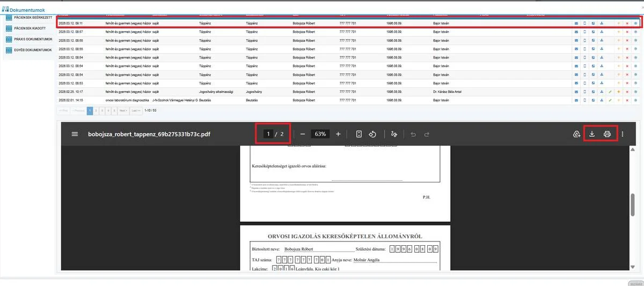Open the PDF viewer more actions menu

[x=623, y=134]
